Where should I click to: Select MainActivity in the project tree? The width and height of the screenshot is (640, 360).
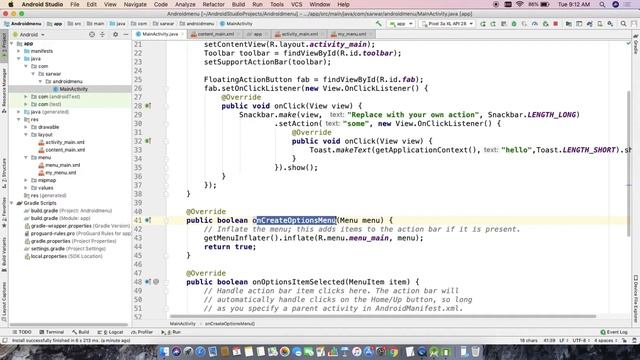(x=73, y=89)
